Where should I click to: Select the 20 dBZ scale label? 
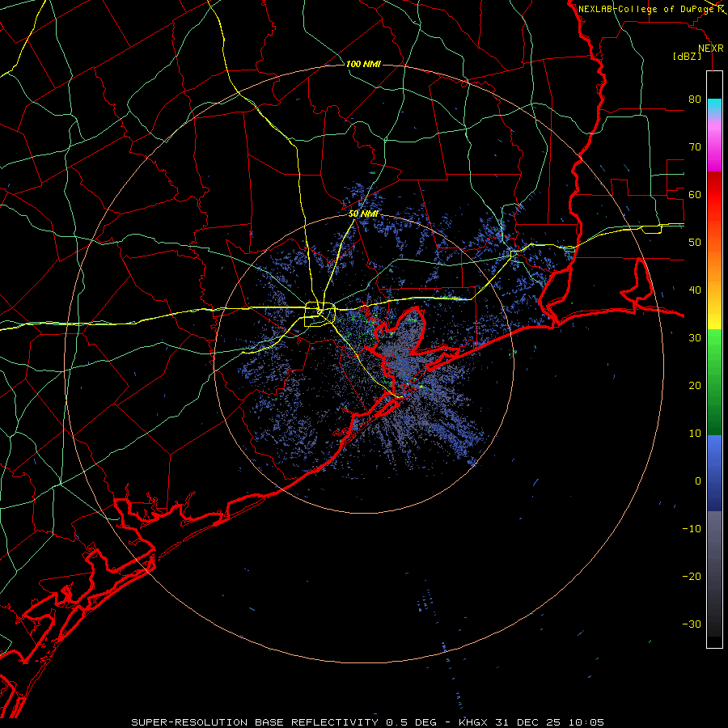pyautogui.click(x=695, y=385)
